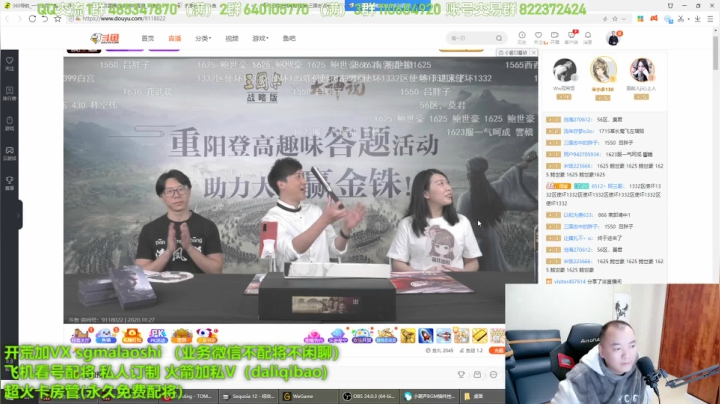Open the 首页 home tab

pyautogui.click(x=148, y=39)
